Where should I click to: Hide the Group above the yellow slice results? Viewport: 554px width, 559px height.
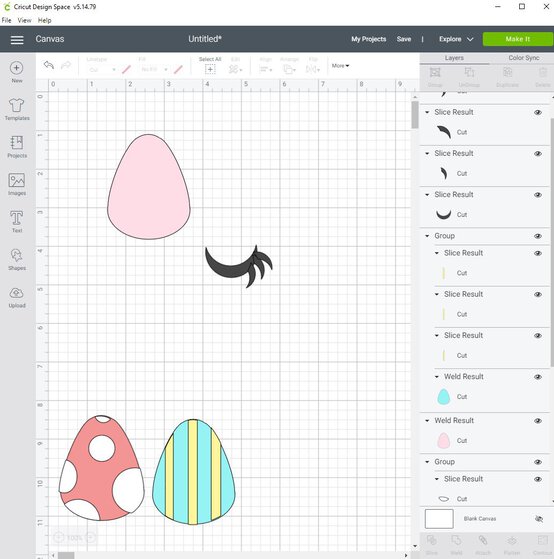point(538,236)
